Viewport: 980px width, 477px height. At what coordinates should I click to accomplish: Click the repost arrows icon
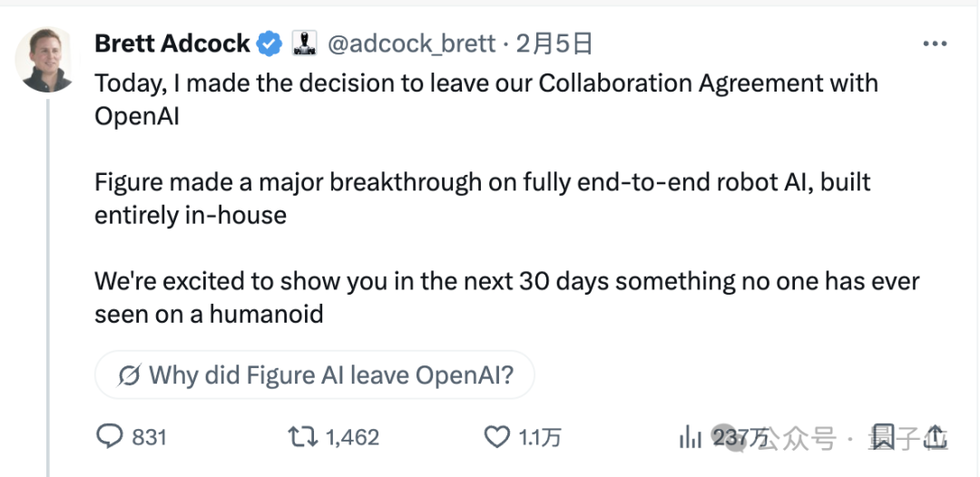tap(300, 437)
